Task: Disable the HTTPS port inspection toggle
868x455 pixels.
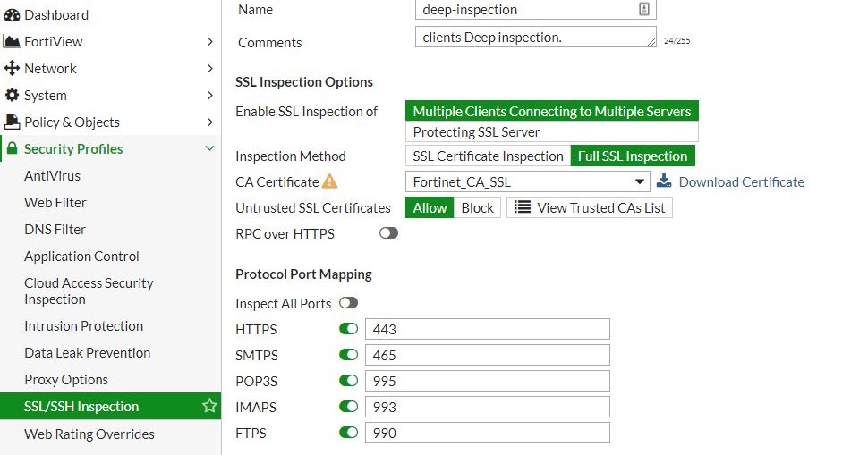Action: (x=348, y=329)
